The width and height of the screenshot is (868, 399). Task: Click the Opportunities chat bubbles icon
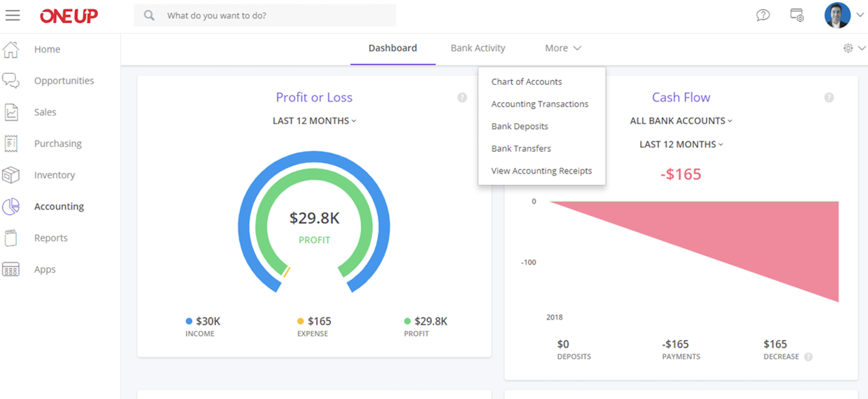[x=11, y=81]
